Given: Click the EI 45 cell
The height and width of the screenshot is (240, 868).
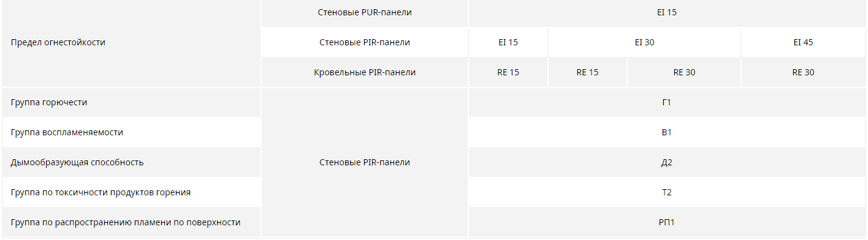Looking at the screenshot, I should click(804, 43).
